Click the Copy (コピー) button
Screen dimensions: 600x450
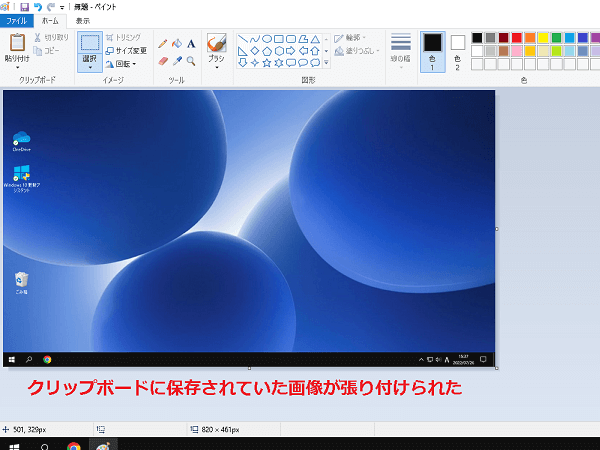tap(46, 51)
